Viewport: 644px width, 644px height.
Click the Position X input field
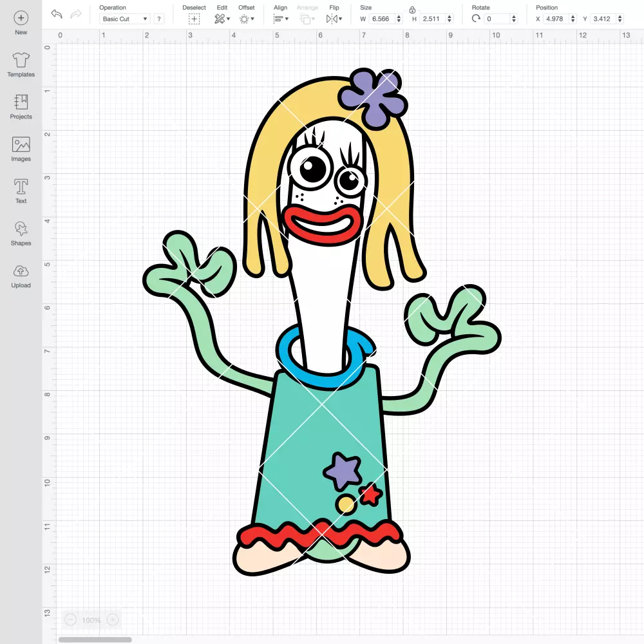coord(556,19)
